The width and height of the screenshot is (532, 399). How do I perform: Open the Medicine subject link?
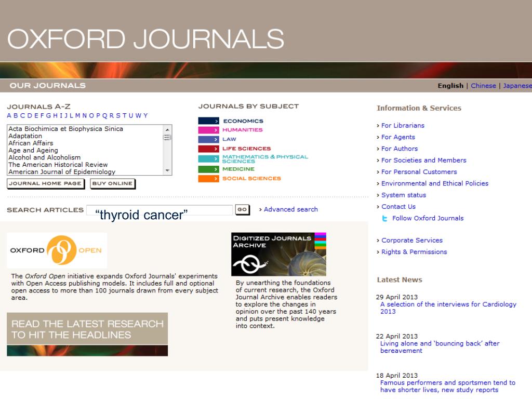(x=238, y=169)
